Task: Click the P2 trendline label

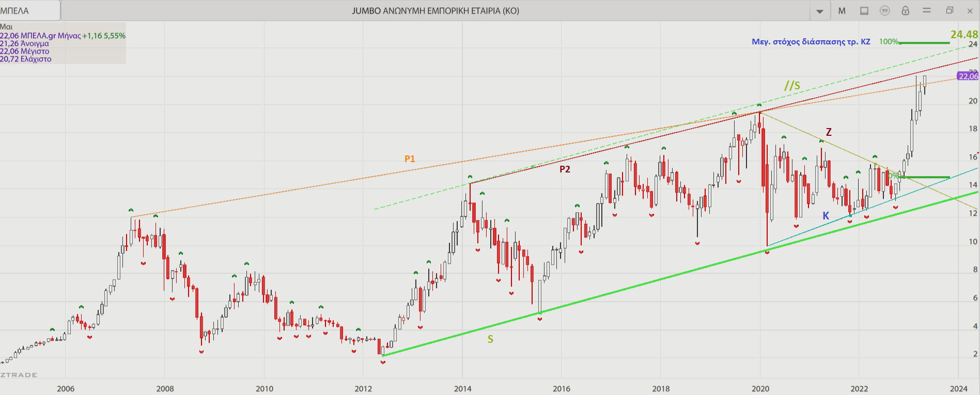Action: tap(565, 169)
